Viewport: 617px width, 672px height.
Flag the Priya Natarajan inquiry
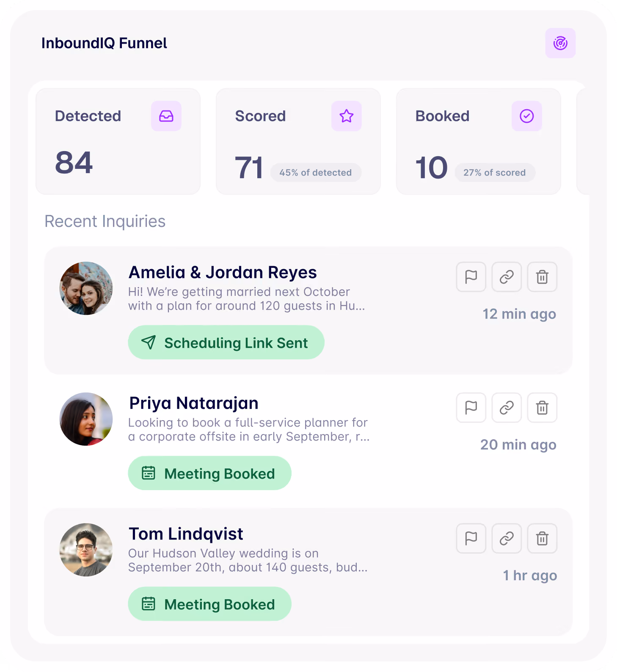coord(471,408)
